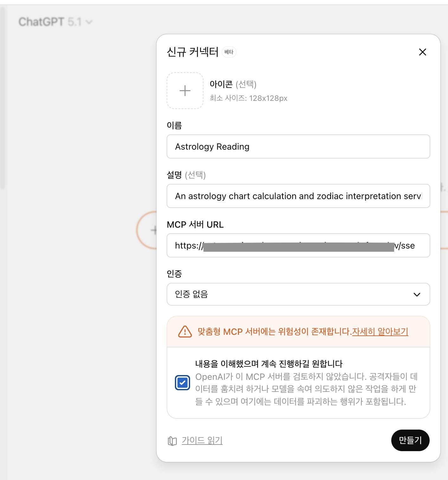This screenshot has width=448, height=480.
Task: Click the chevron arrow in 인증 dropdown
Action: (x=417, y=295)
